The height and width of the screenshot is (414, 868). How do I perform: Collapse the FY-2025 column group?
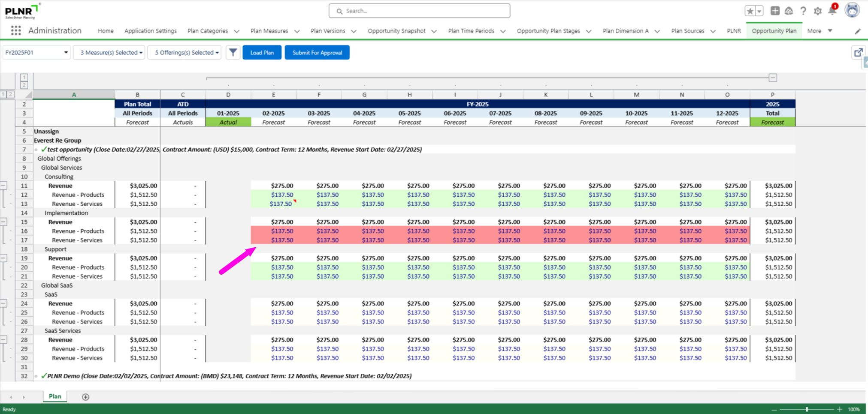click(773, 78)
